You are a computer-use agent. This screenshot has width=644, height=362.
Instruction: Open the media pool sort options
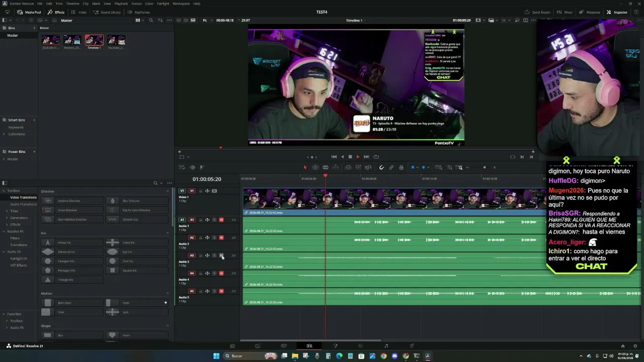click(x=160, y=21)
